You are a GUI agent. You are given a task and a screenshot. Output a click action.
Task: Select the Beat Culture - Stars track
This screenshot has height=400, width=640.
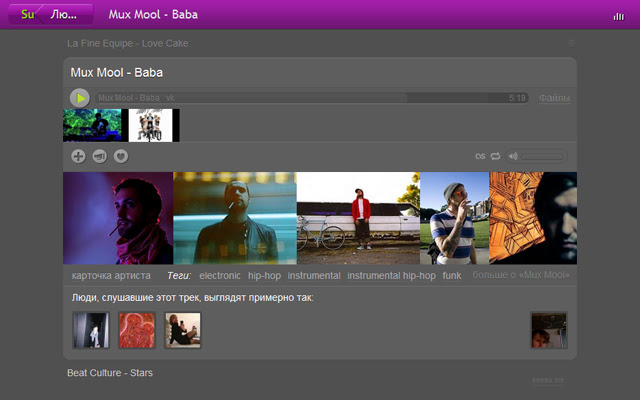coord(110,373)
